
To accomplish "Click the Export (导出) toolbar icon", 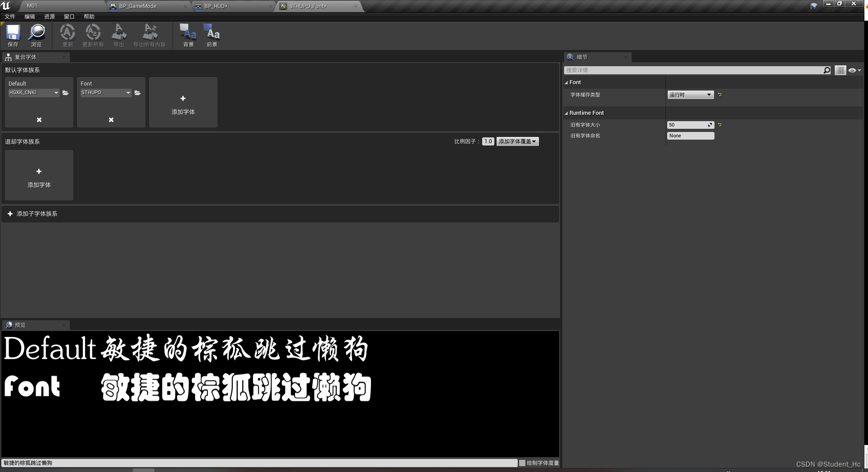I will (119, 35).
